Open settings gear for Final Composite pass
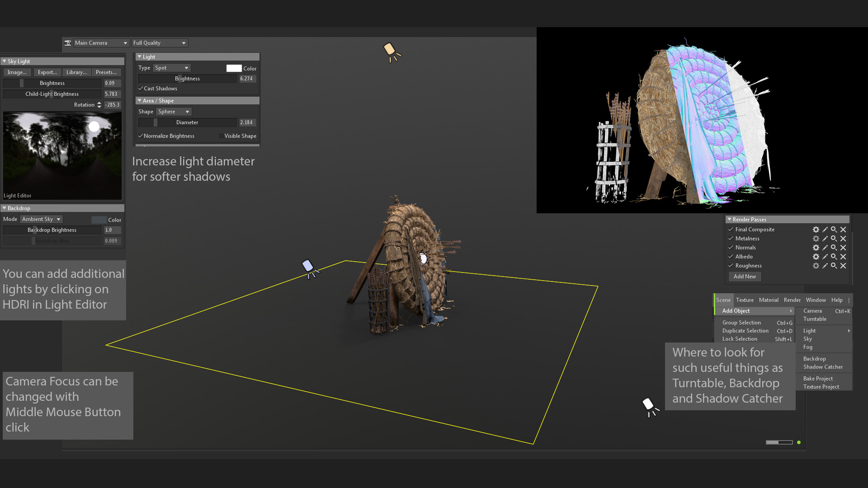 816,230
